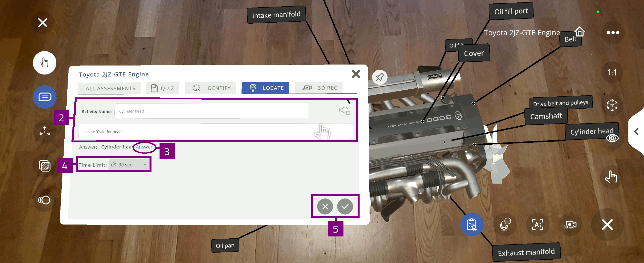Pin the assessment panel with pushpin icon
644x263 pixels.
point(380,77)
